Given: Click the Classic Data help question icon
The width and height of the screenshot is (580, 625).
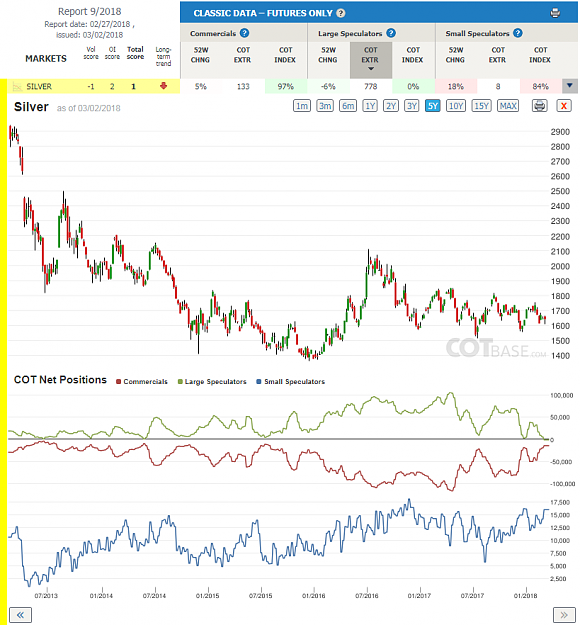Looking at the screenshot, I should [340, 13].
